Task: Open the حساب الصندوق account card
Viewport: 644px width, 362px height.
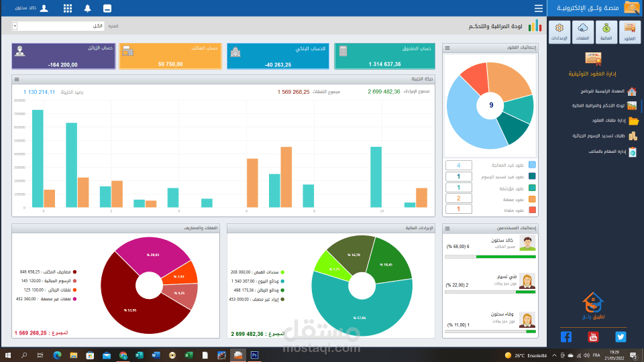Action: (384, 56)
